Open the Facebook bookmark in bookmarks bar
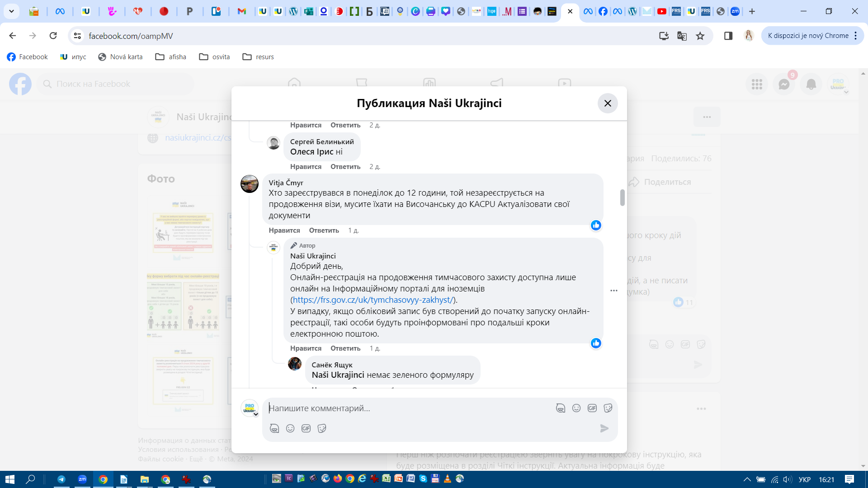868x488 pixels. point(28,57)
